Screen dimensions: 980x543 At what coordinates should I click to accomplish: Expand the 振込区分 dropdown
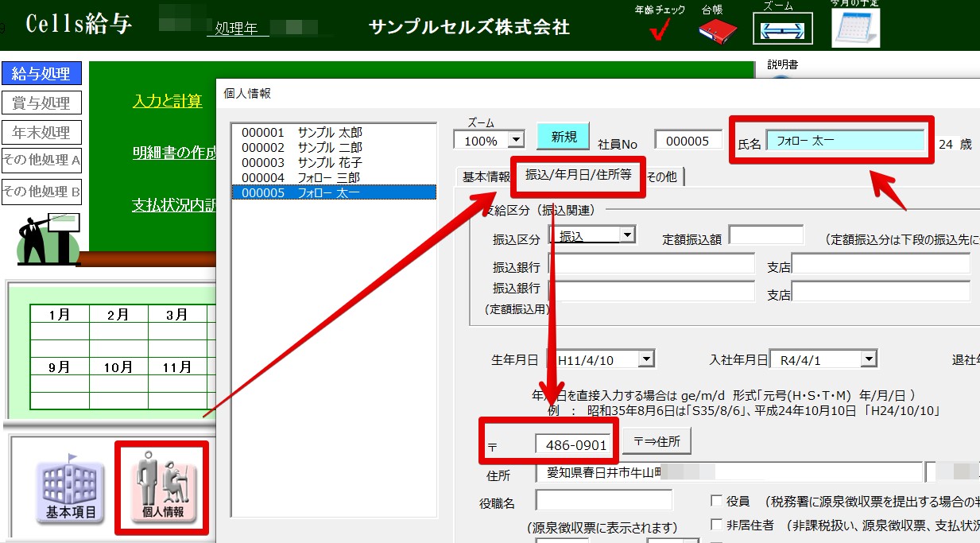point(627,235)
